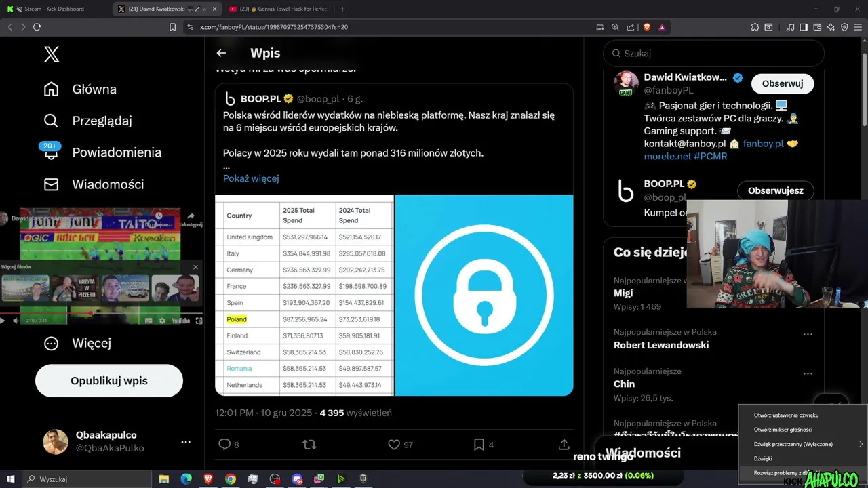
Task: Go to Główna in the sidebar
Action: [80, 89]
